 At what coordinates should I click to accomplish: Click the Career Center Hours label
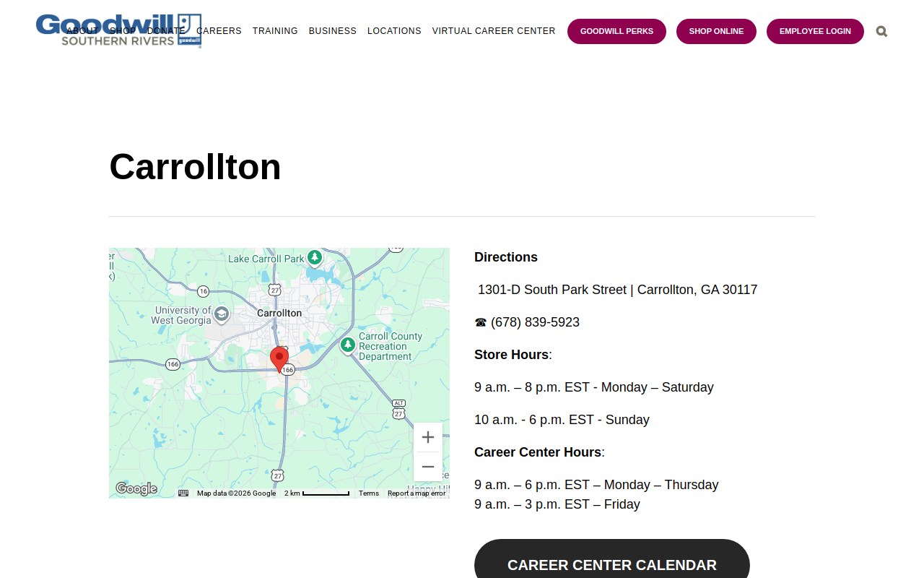tap(538, 452)
